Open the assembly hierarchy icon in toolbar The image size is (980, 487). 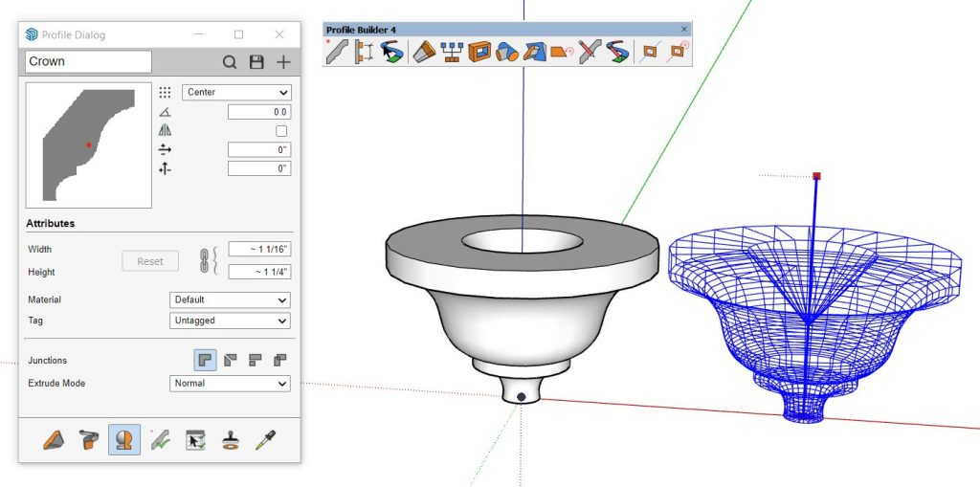coord(451,52)
